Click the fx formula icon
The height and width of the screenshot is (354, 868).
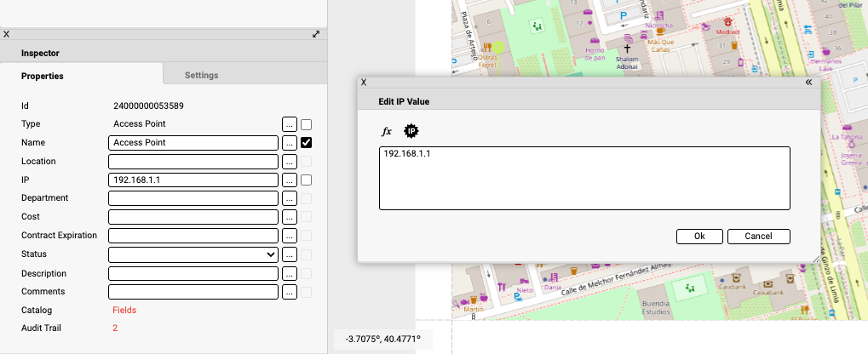[x=386, y=131]
